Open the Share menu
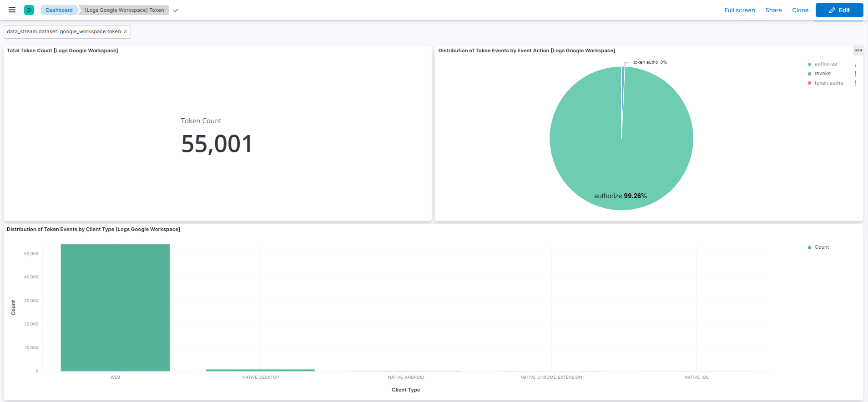 point(773,10)
